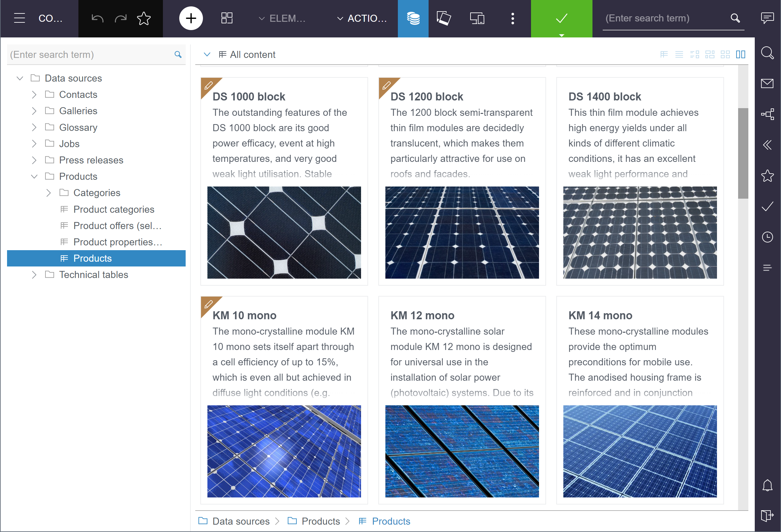Select Product categories in the tree

click(114, 209)
